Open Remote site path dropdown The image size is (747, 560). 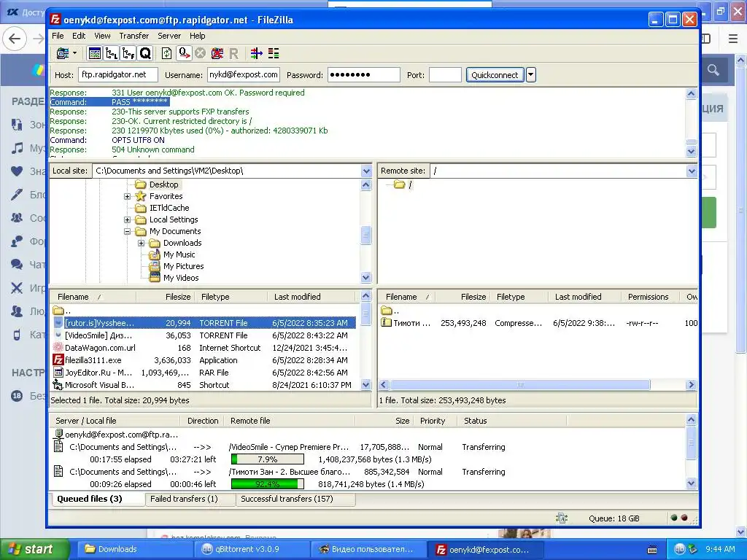tap(692, 171)
